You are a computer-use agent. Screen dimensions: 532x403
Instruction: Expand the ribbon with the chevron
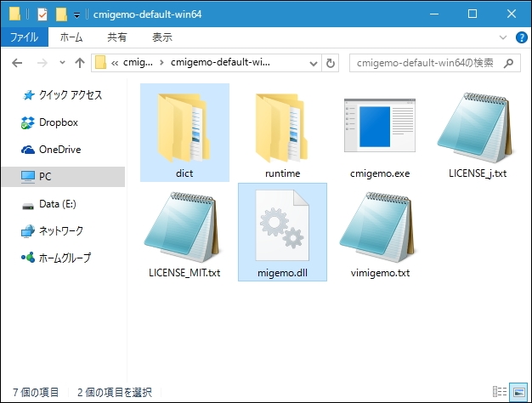click(x=503, y=37)
